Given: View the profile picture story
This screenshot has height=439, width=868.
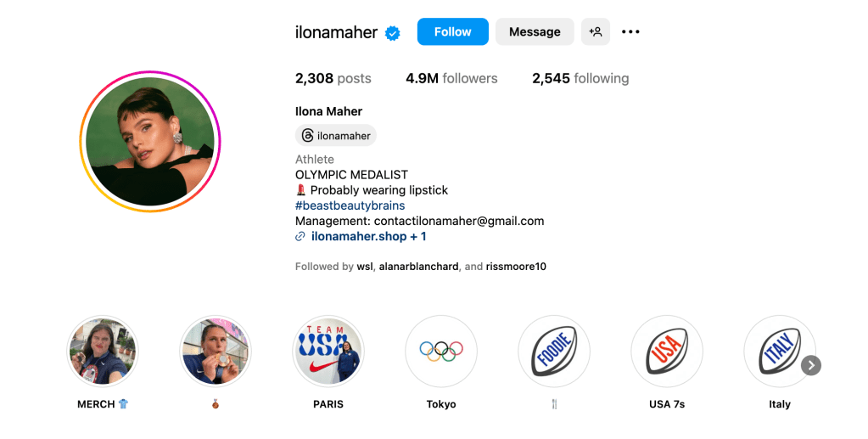Looking at the screenshot, I should 150,142.
